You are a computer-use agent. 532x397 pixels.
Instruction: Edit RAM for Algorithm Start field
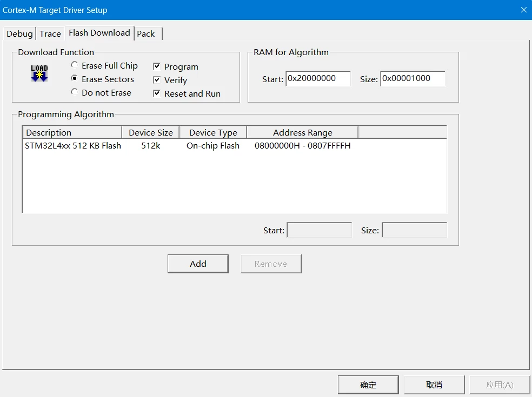point(318,79)
